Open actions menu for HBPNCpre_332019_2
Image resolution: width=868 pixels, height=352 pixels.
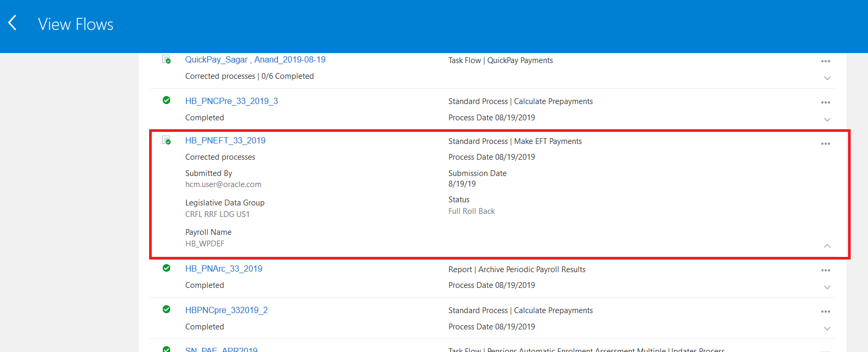pyautogui.click(x=825, y=312)
